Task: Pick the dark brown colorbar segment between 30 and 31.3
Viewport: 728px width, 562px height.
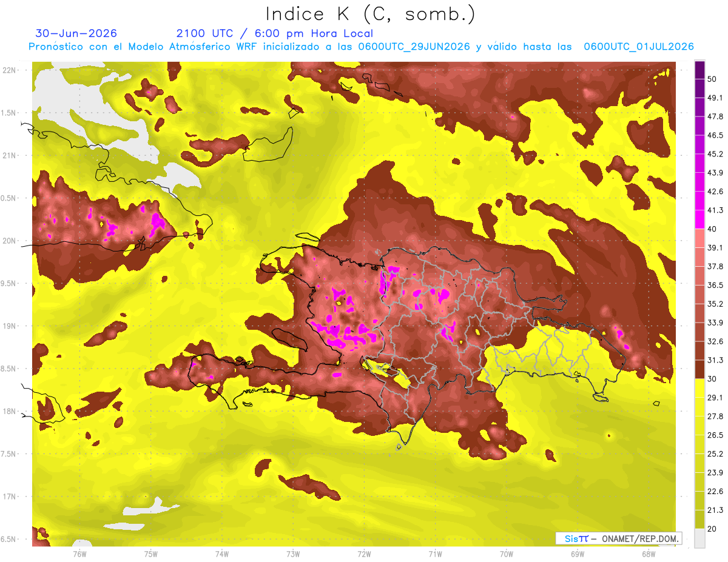Action: (699, 369)
